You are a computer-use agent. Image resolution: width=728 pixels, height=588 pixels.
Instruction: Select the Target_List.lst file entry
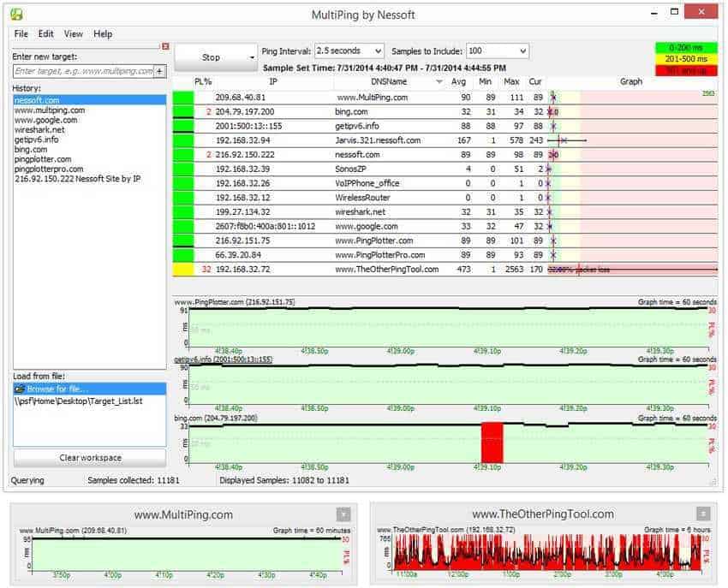[x=79, y=401]
